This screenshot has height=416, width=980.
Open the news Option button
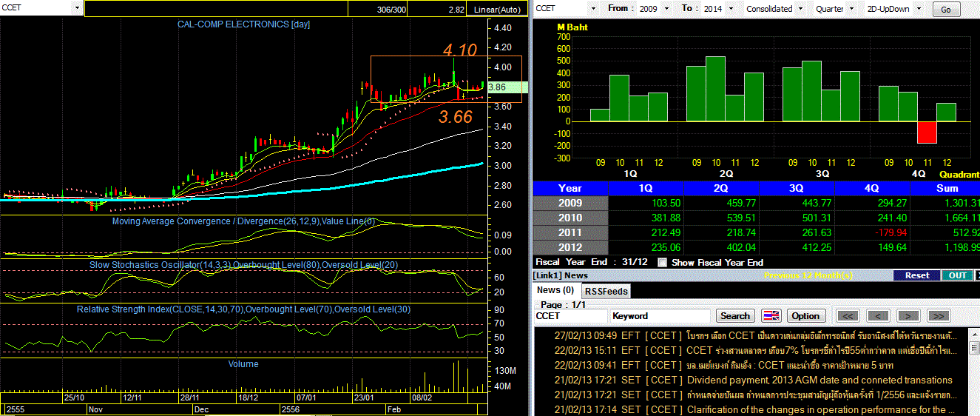point(805,315)
